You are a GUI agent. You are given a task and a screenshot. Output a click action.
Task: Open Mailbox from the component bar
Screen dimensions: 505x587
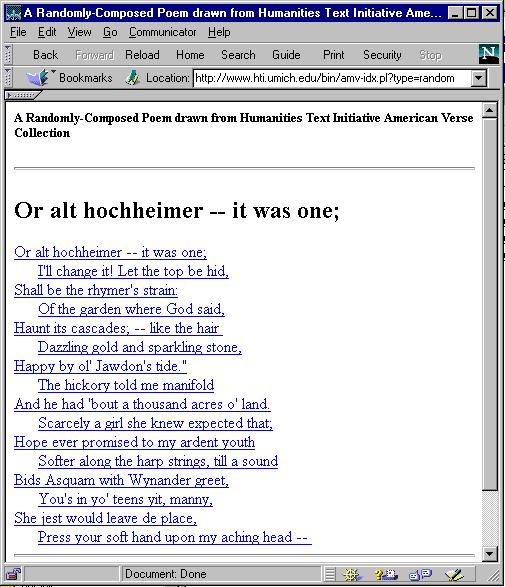point(386,574)
